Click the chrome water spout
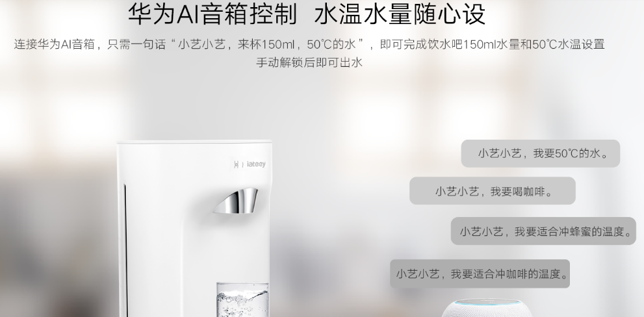644x317 pixels. 236,201
